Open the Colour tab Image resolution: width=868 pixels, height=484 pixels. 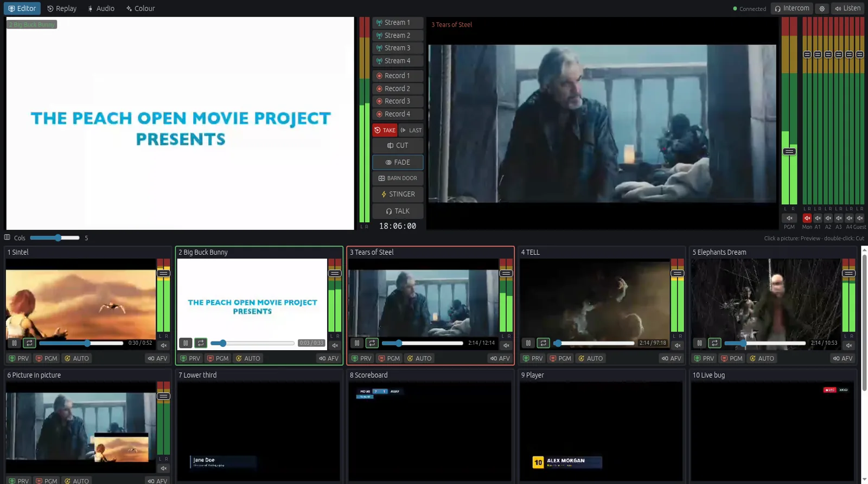pyautogui.click(x=141, y=9)
